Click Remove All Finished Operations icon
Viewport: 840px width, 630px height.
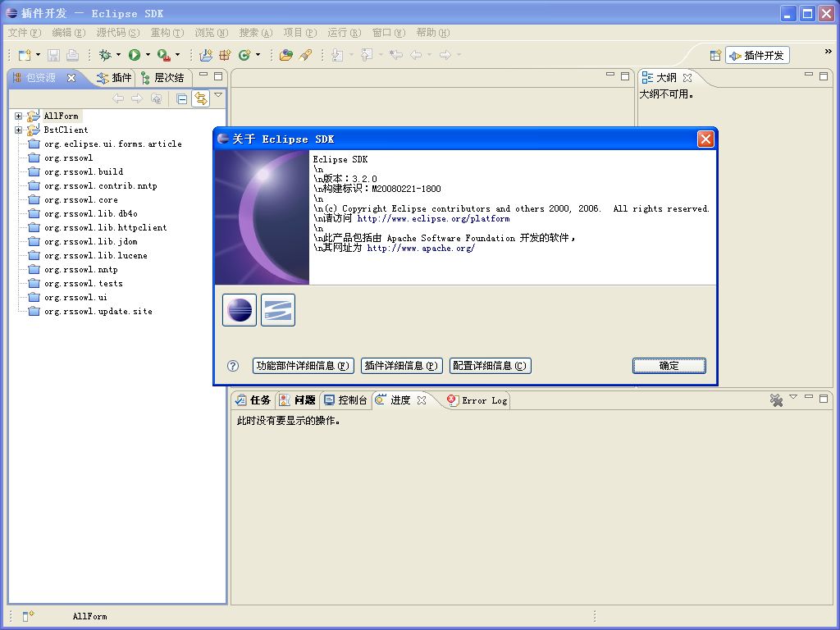[x=776, y=399]
